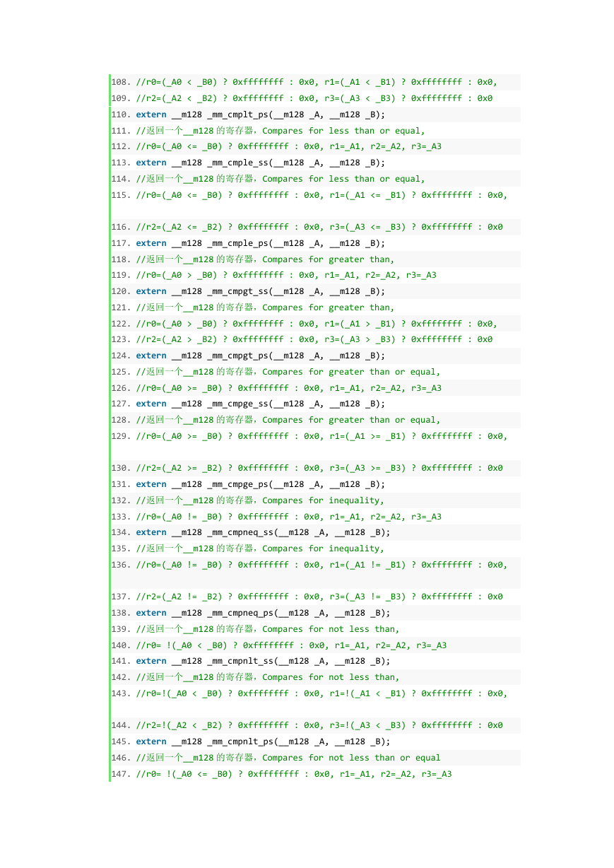Click line 121 greater than comment
Screen dimensions: 614x868
click(266, 307)
